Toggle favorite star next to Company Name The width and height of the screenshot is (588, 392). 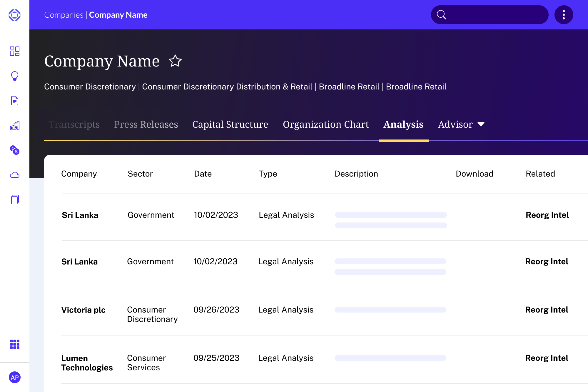tap(175, 61)
